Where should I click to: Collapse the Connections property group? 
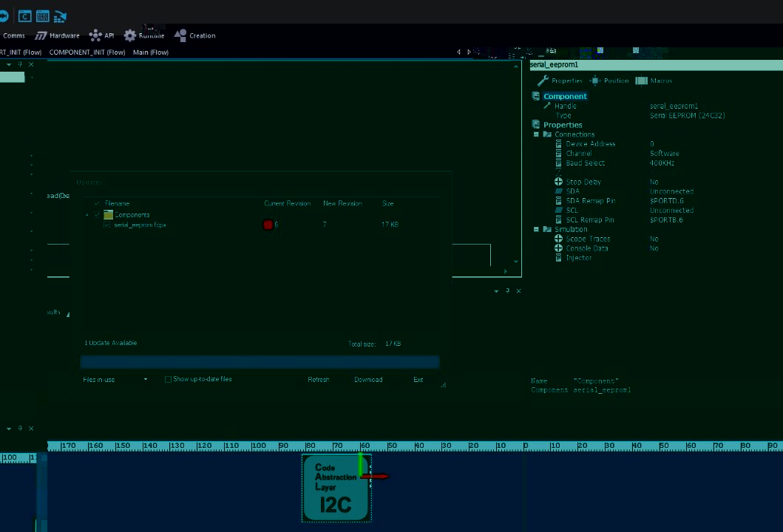536,134
